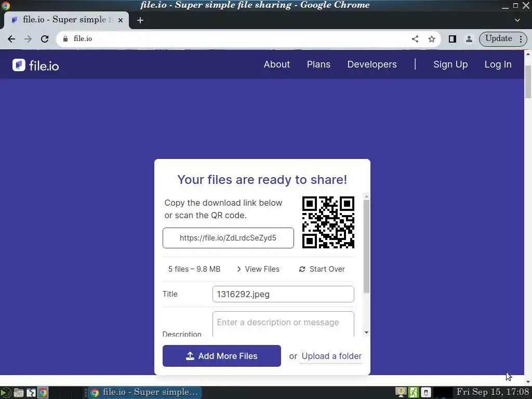Open the Chrome profile avatar icon
The image size is (532, 399).
pos(469,39)
